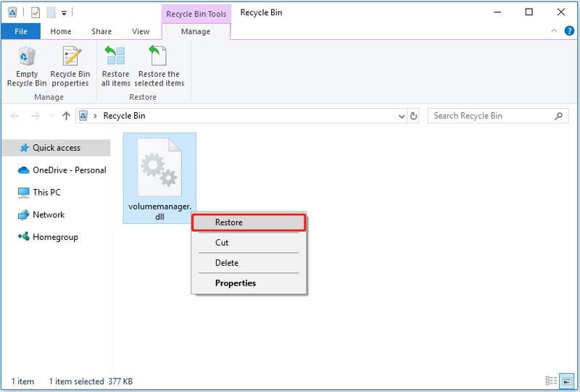
Task: Switch to details view in status bar
Action: (552, 381)
